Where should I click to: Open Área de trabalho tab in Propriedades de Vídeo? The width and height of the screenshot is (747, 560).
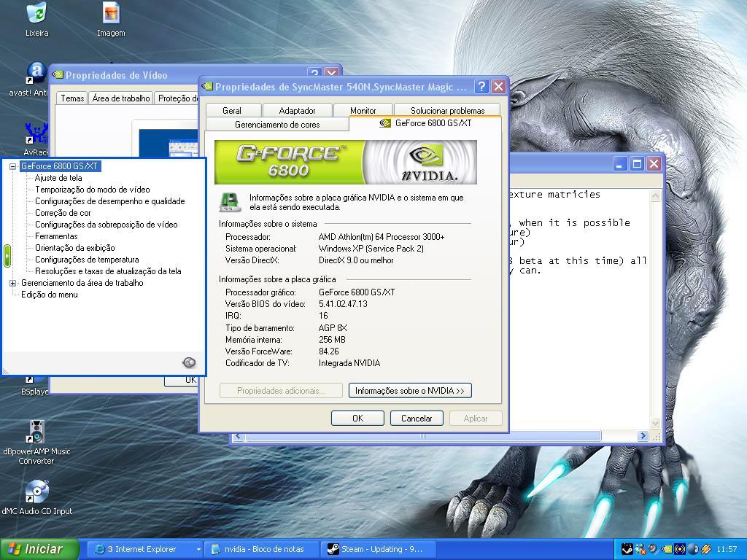(121, 98)
